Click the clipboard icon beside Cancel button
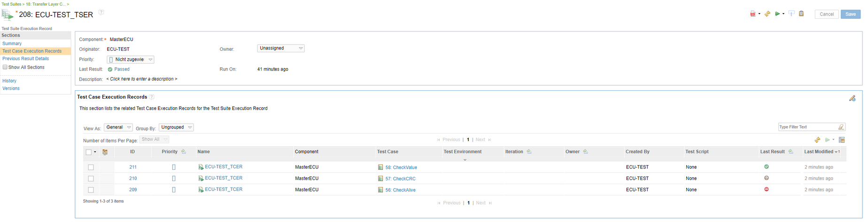Image resolution: width=868 pixels, height=222 pixels. tap(801, 14)
